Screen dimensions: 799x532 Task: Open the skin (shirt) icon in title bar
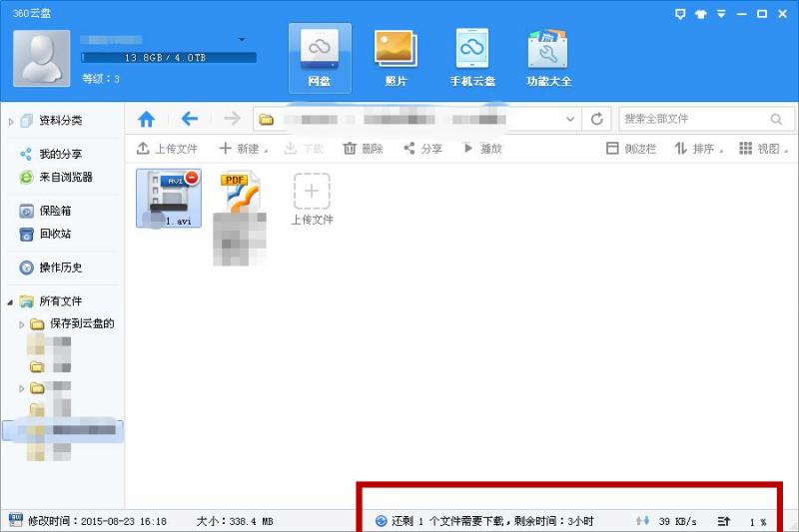tap(701, 14)
